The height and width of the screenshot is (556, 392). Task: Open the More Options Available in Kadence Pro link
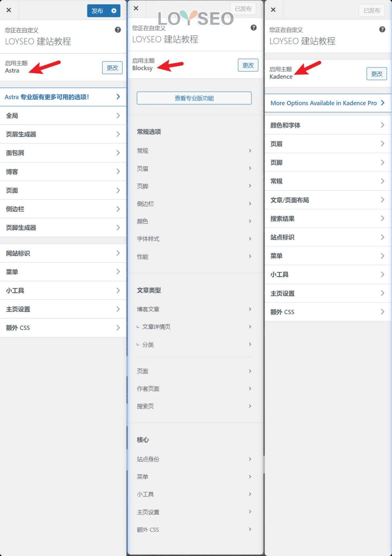[327, 103]
